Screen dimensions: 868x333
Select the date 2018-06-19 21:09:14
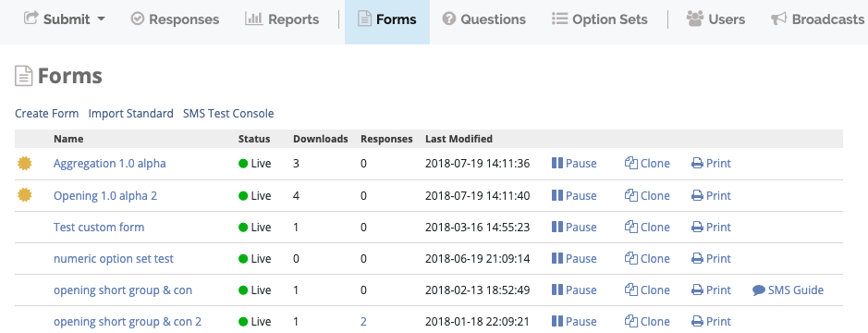pos(478,259)
